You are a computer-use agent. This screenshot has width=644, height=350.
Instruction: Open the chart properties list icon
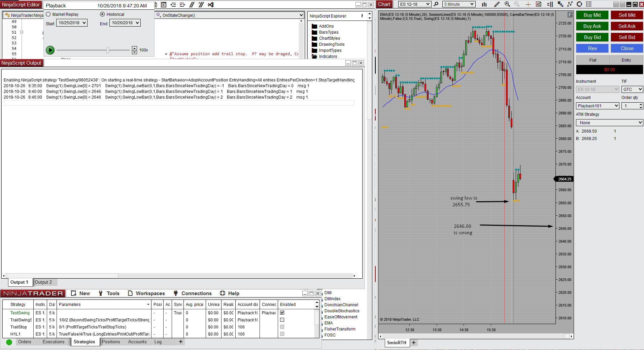[589, 4]
